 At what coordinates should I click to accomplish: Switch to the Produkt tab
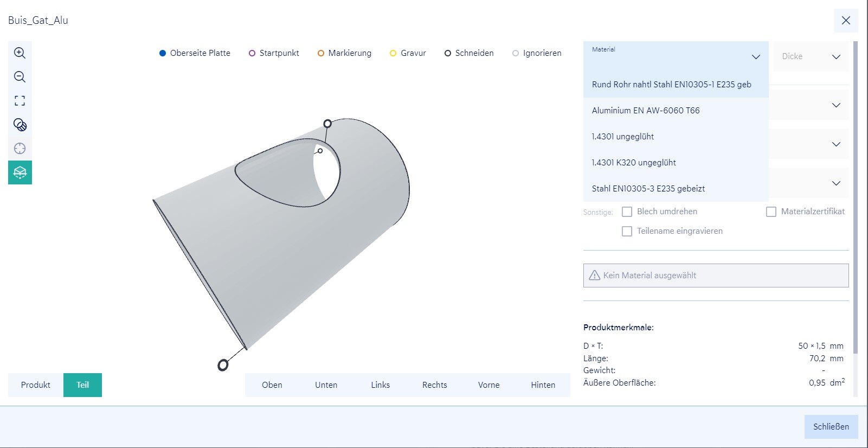tap(36, 385)
